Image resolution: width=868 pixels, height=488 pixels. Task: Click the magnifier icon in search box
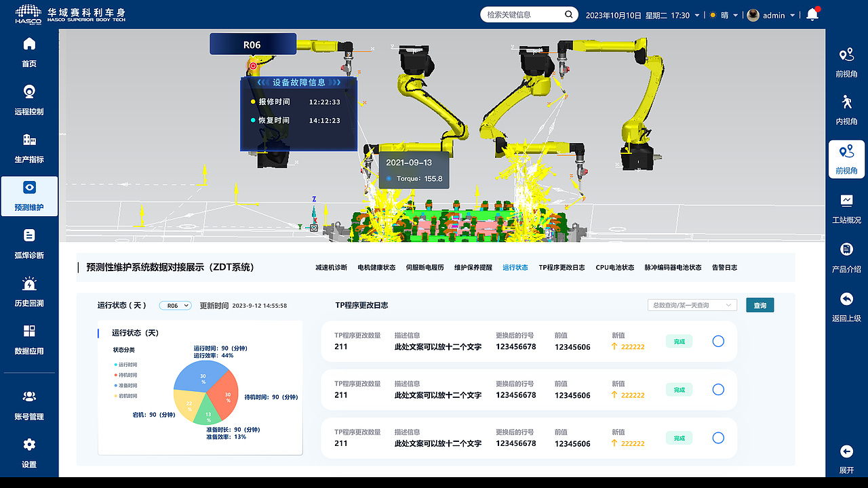tap(569, 14)
